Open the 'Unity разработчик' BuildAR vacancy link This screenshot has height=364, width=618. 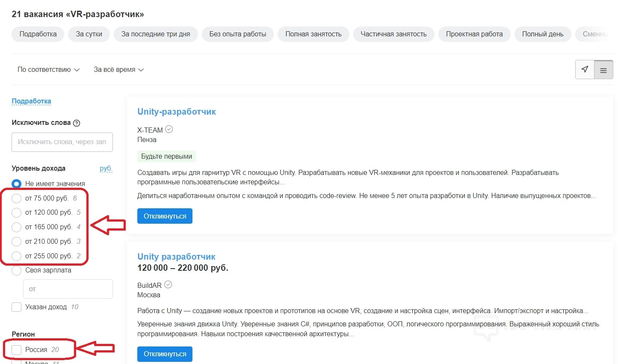coord(176,257)
